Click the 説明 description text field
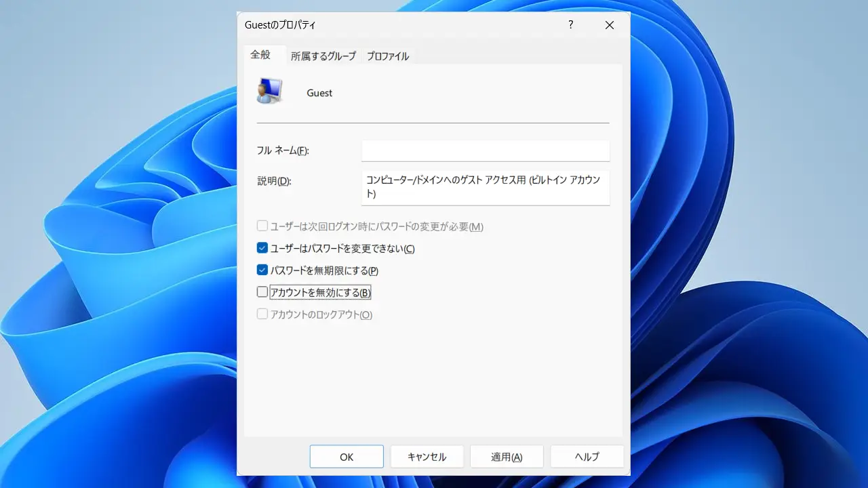Image resolution: width=868 pixels, height=488 pixels. pyautogui.click(x=486, y=187)
